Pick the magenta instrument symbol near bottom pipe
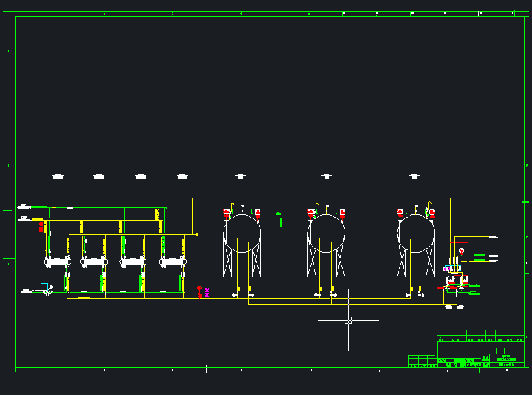Screen dimensions: 532x395 tap(207, 292)
